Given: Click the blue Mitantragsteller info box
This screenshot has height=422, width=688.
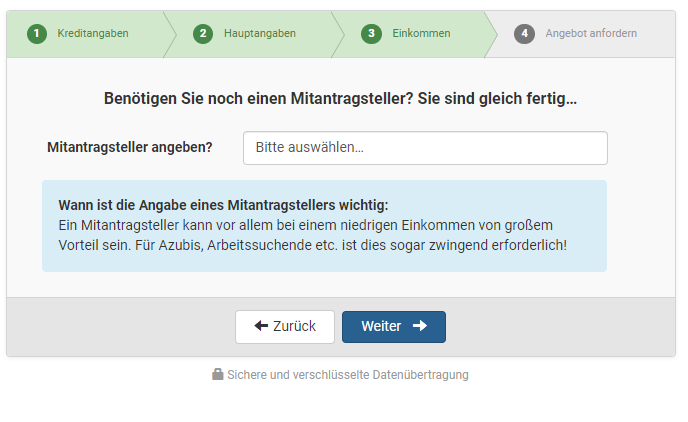Looking at the screenshot, I should [x=324, y=226].
